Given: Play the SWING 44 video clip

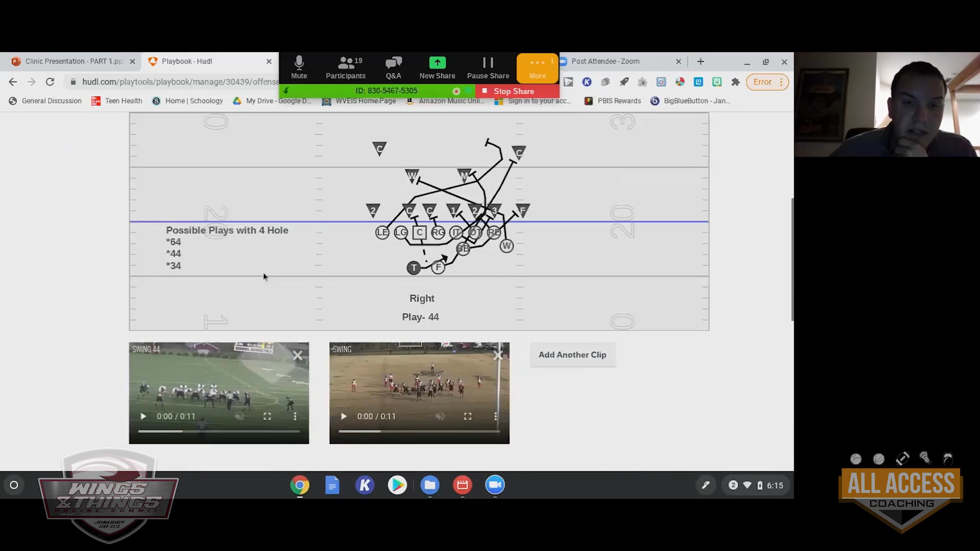Looking at the screenshot, I should [143, 416].
